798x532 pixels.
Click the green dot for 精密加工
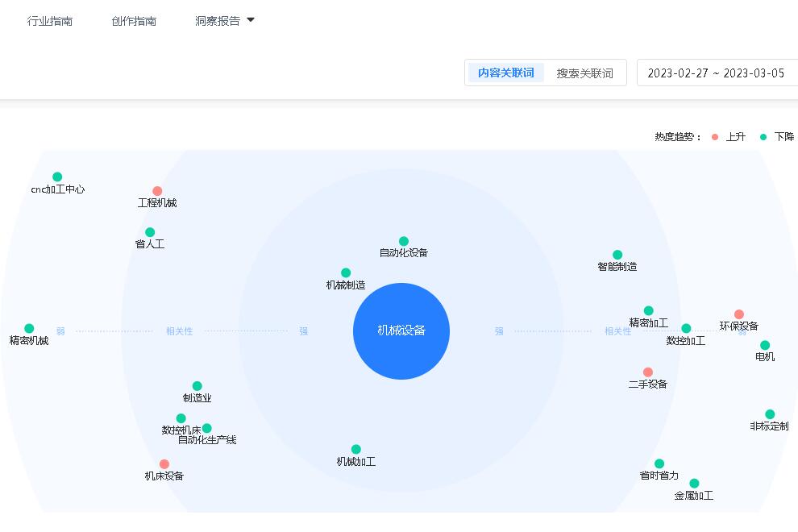pos(648,310)
